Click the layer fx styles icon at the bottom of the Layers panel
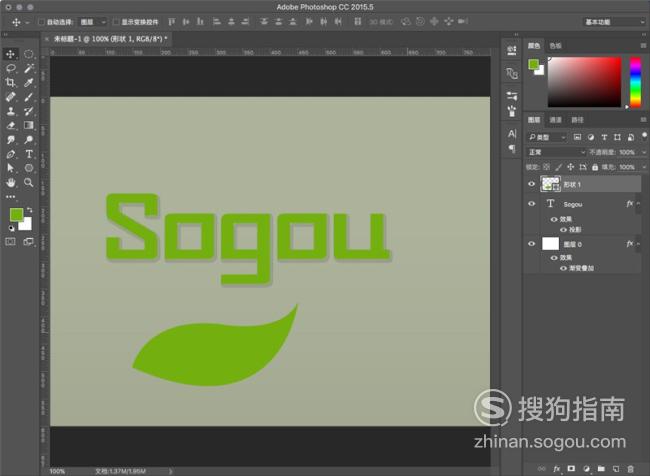Screen dimensions: 650x476 (x=557, y=469)
